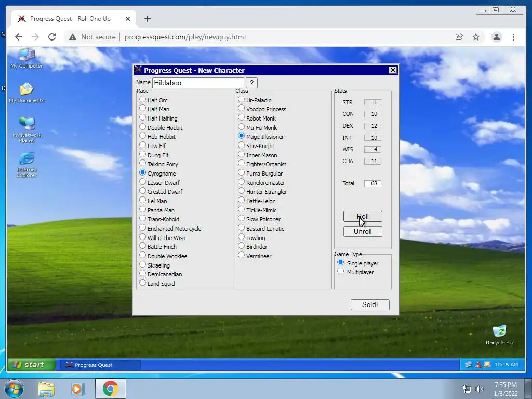Open the Chrome three-dot menu
This screenshot has height=399, width=532.
coord(513,37)
